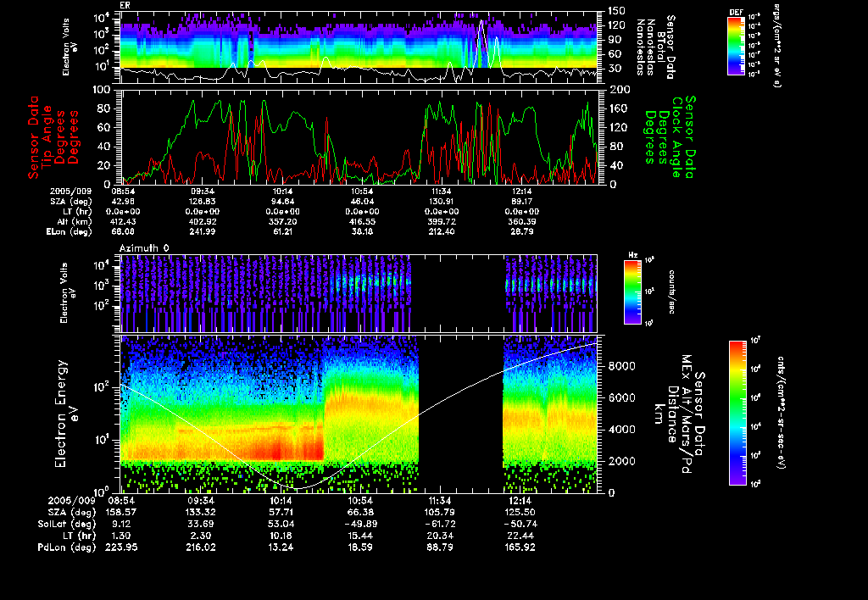The image size is (868, 600).
Task: Click the 8000 tick on distance axis
Action: click(x=621, y=366)
